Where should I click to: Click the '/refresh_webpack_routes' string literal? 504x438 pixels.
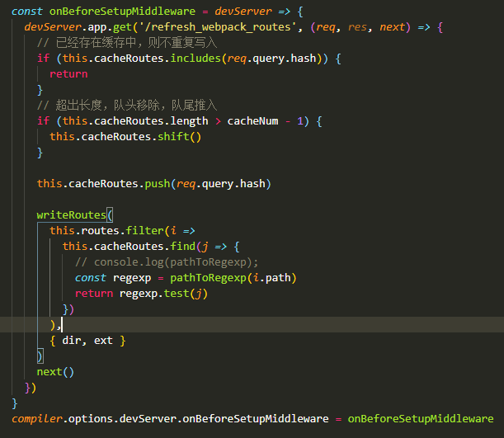tap(217, 27)
